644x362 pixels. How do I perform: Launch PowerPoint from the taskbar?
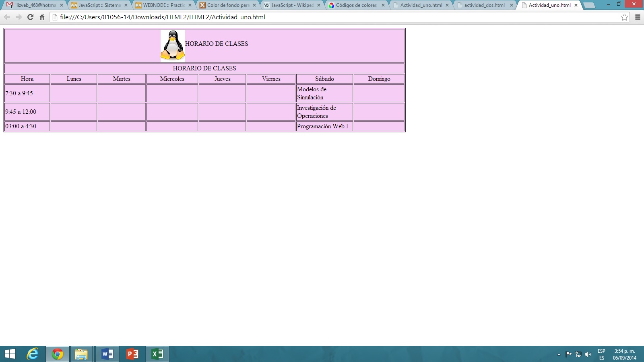point(132,354)
